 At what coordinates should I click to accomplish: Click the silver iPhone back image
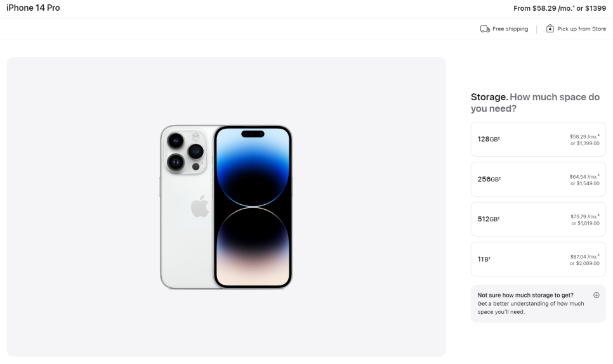[187, 207]
